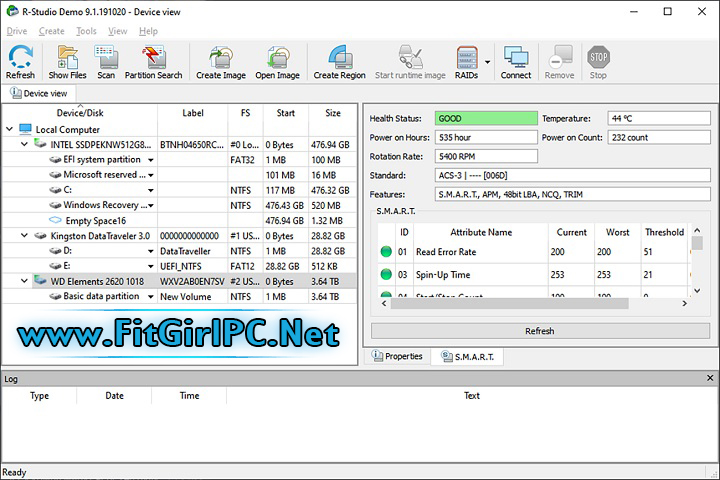720x480 pixels.
Task: Select the Create Region tool
Action: coord(340,62)
